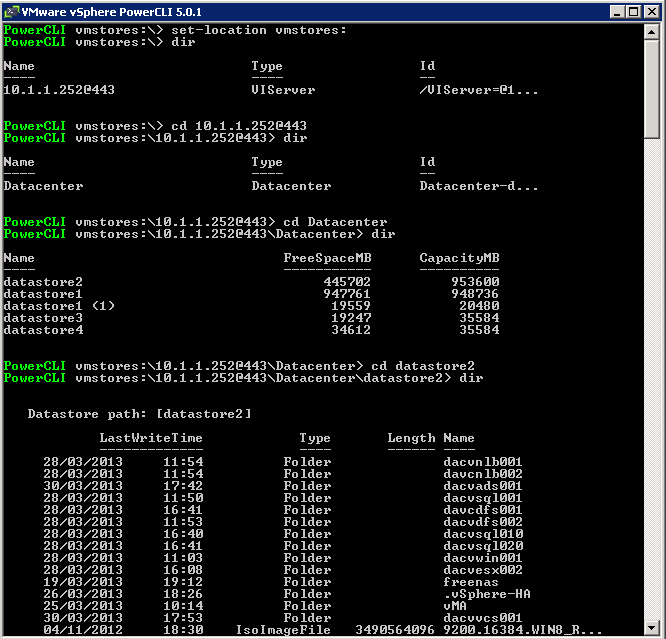Click the .vSphere-HA folder name
Viewport: 666px width, 639px height.
coord(487,594)
